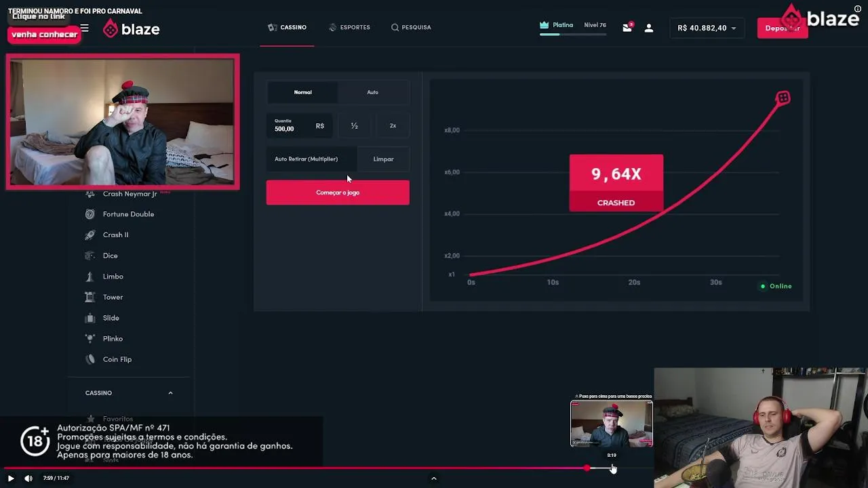Click the Platina crown icon
Image resolution: width=868 pixels, height=488 pixels.
(544, 25)
